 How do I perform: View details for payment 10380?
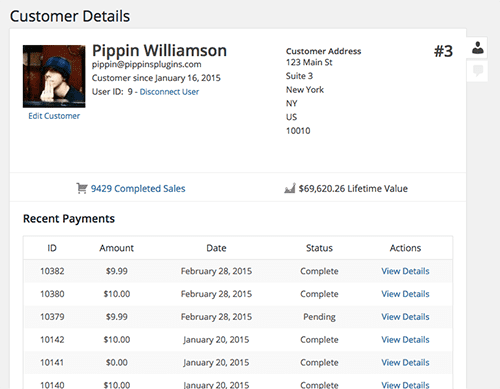click(405, 294)
